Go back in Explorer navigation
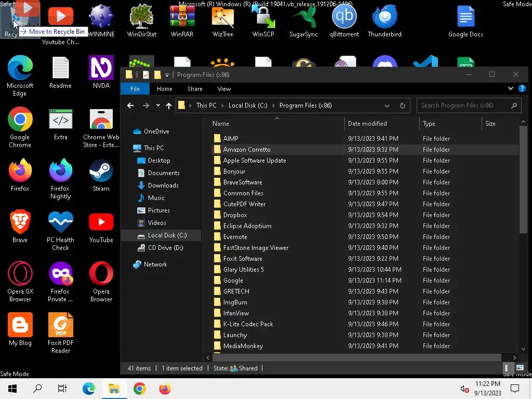532x399 pixels. [x=130, y=105]
